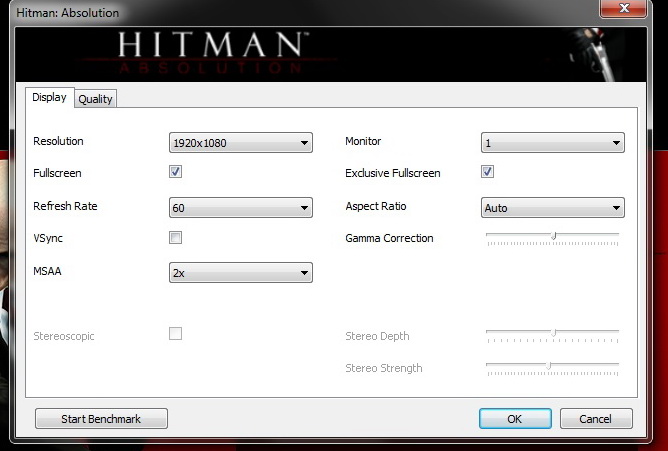Select the Display tab

tap(49, 98)
